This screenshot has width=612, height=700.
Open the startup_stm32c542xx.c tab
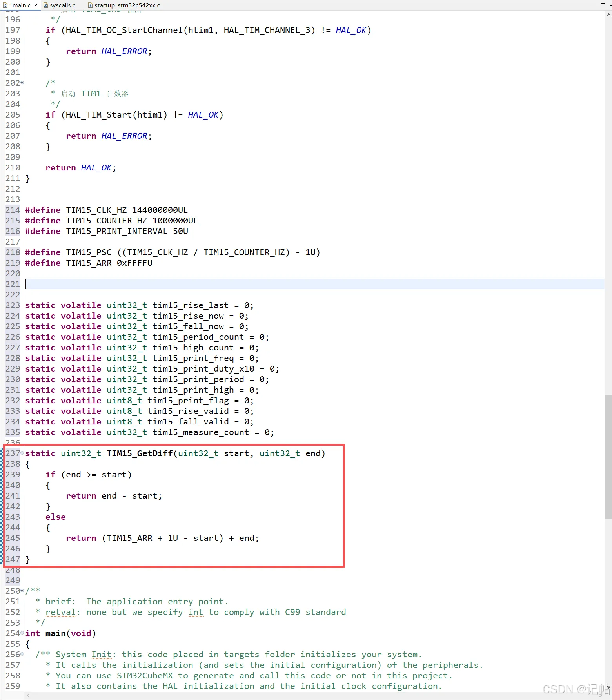coord(127,5)
